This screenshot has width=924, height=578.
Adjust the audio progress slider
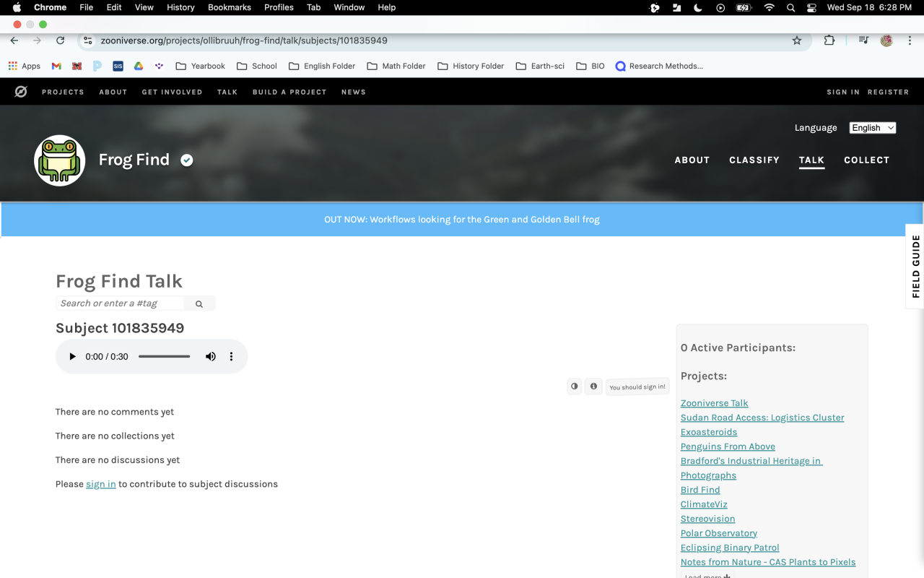pos(165,356)
